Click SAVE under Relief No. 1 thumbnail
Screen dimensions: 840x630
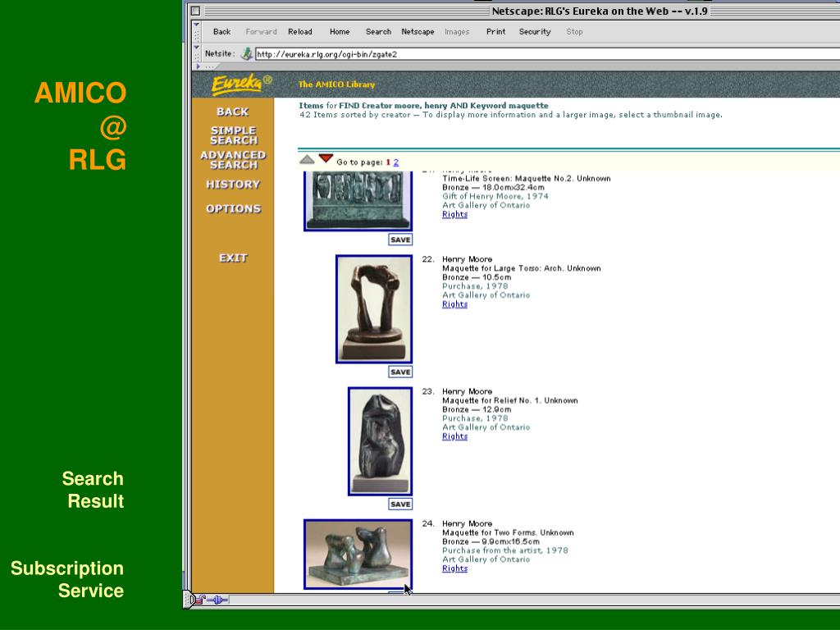point(400,504)
